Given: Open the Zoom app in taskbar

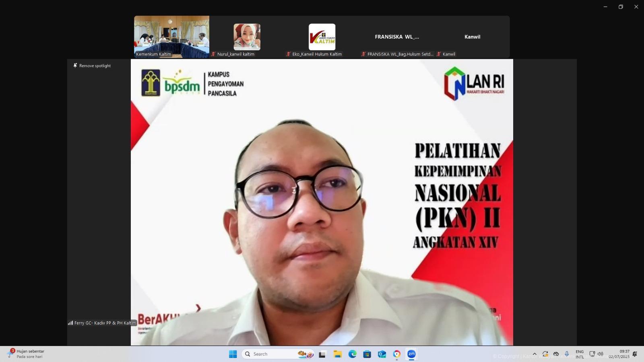Looking at the screenshot, I should pyautogui.click(x=411, y=354).
